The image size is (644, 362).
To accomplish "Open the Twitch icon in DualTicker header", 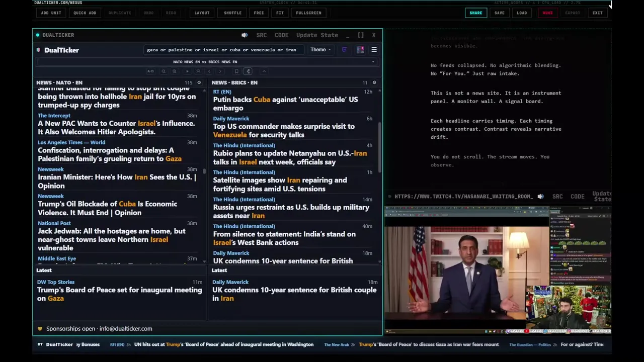I will (344, 50).
